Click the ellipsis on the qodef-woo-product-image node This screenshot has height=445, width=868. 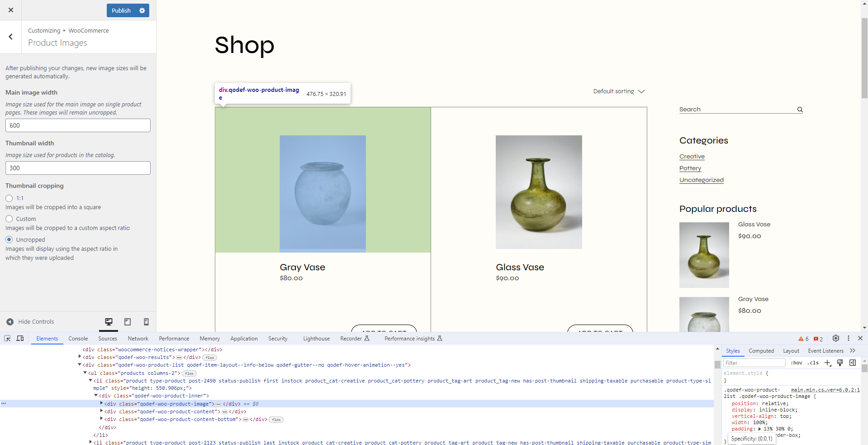click(218, 404)
